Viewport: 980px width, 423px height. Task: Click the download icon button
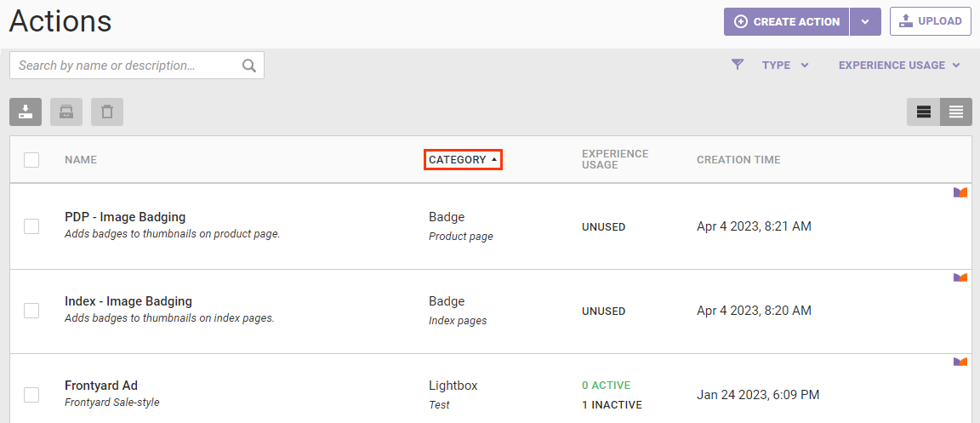[x=26, y=111]
